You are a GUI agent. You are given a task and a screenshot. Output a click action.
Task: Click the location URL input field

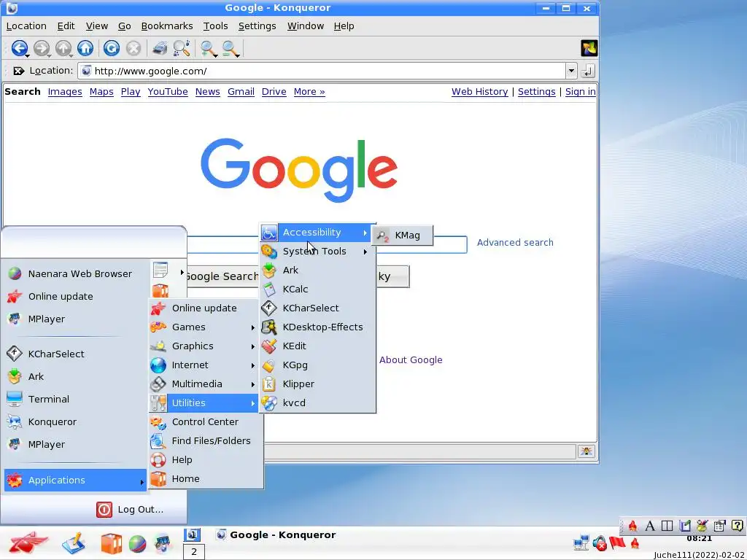pos(322,71)
